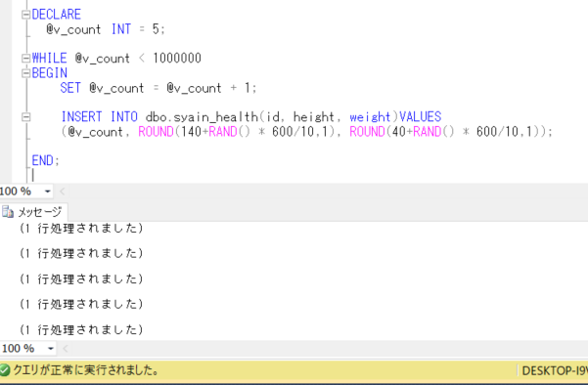Click the dbo.syain_health table name
The width and height of the screenshot is (588, 385).
pyautogui.click(x=202, y=117)
